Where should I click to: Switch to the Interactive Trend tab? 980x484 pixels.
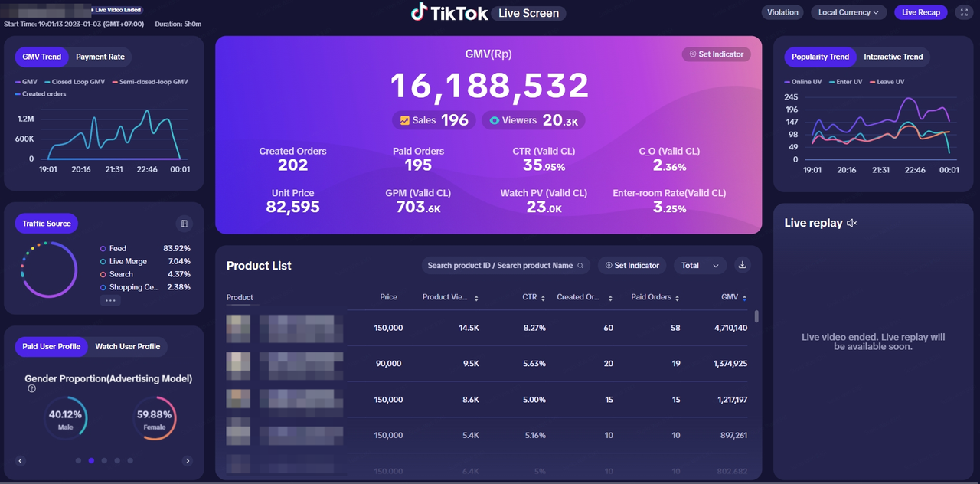(893, 57)
